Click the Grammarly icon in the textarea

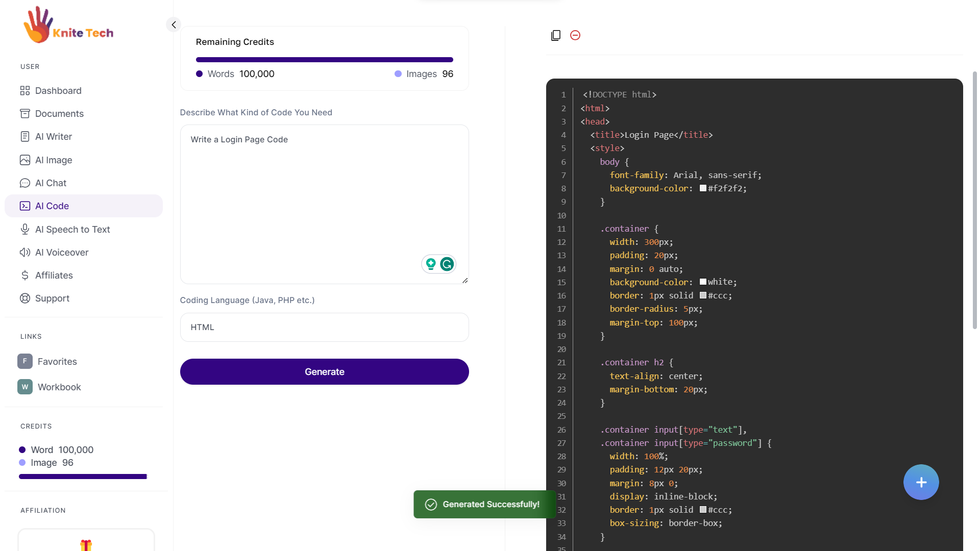pos(447,264)
